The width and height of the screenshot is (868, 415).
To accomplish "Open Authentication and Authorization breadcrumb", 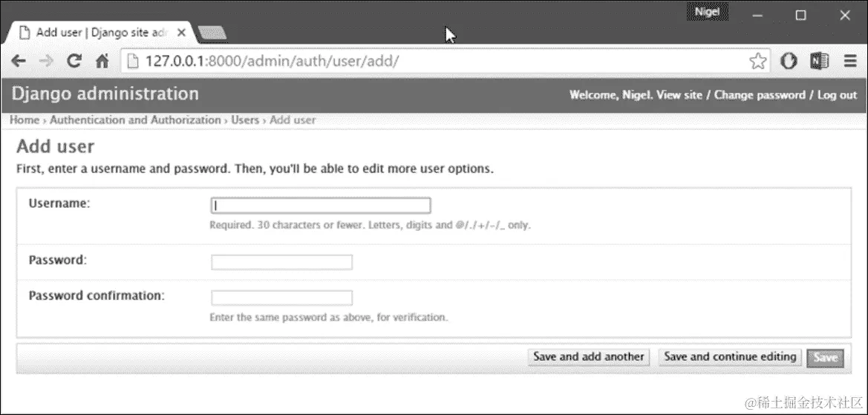I will 135,120.
